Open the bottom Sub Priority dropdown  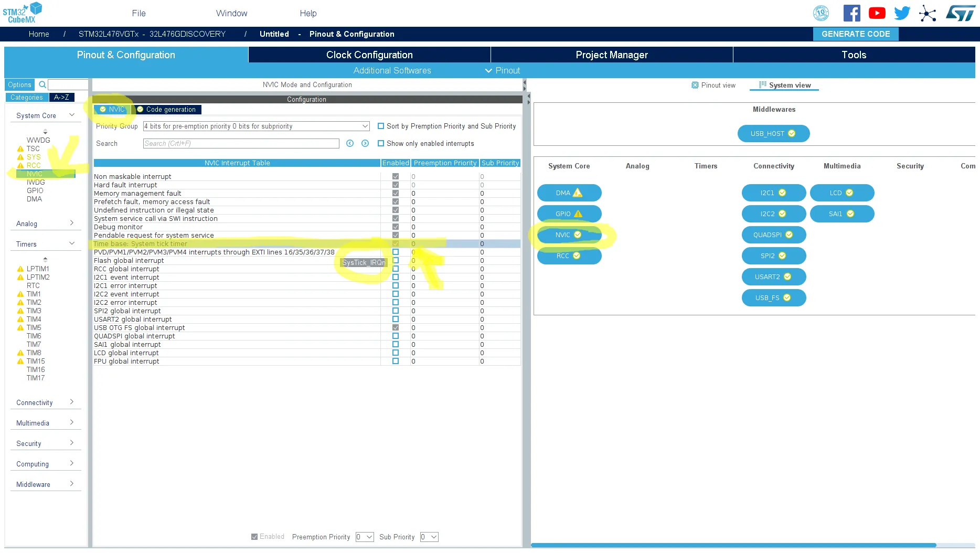point(429,537)
